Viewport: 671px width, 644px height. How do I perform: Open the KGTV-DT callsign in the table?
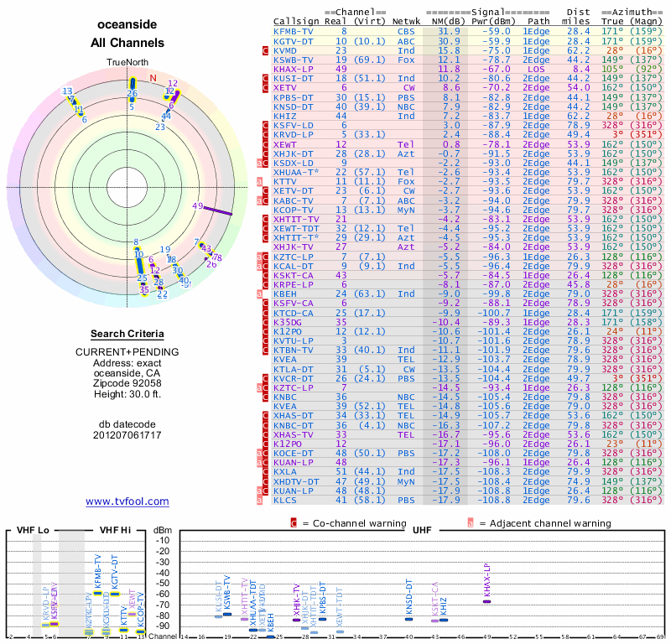(x=294, y=40)
